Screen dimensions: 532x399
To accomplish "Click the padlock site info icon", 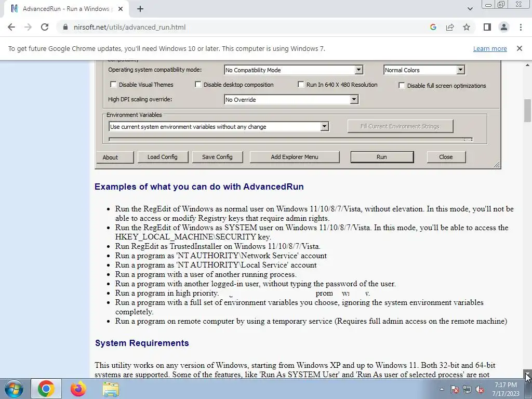I will pos(65,27).
